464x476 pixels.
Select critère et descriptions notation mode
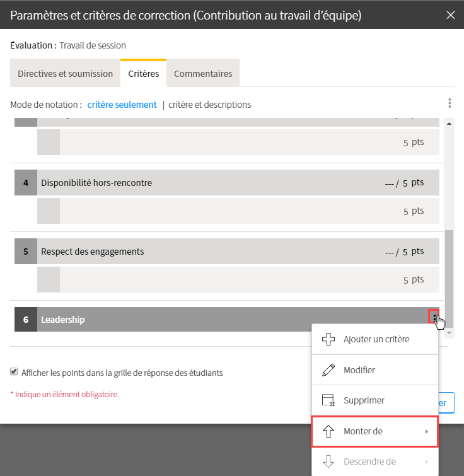click(x=210, y=105)
